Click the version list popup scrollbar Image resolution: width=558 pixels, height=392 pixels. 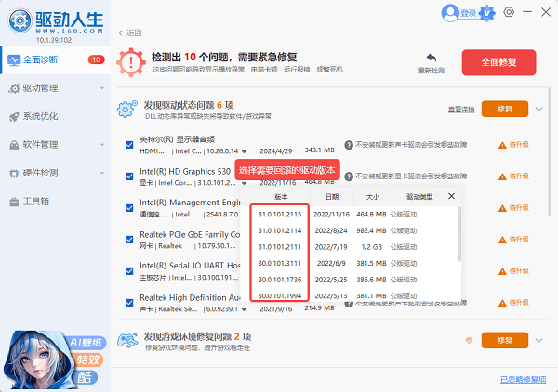pos(459,235)
